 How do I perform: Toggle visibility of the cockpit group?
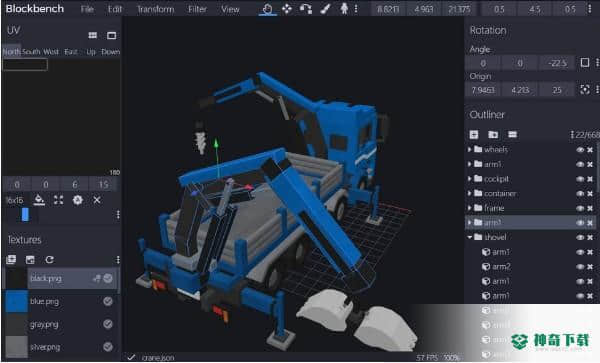[x=580, y=179]
